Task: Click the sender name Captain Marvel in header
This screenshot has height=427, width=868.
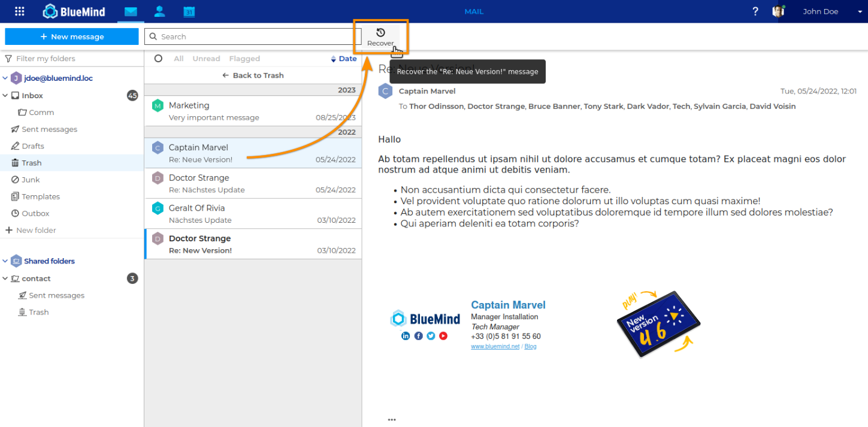Action: click(427, 91)
